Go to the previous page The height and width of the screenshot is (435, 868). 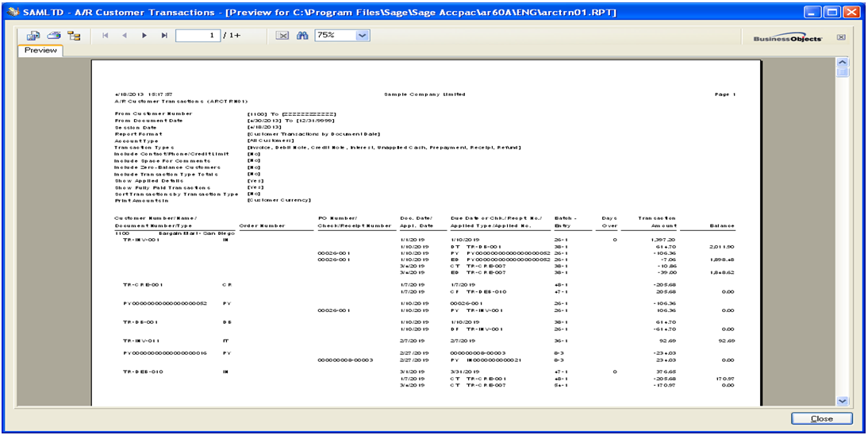[125, 36]
